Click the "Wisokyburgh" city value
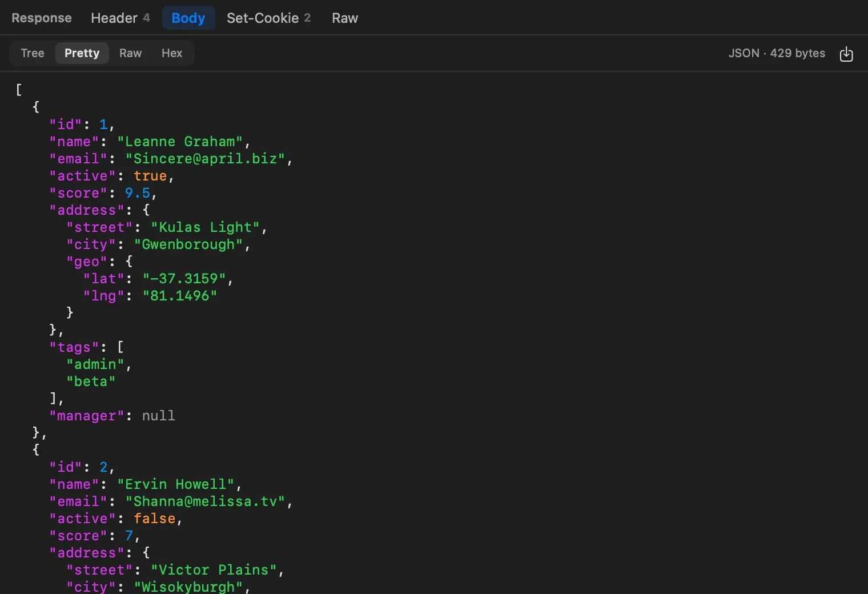 pyautogui.click(x=188, y=587)
